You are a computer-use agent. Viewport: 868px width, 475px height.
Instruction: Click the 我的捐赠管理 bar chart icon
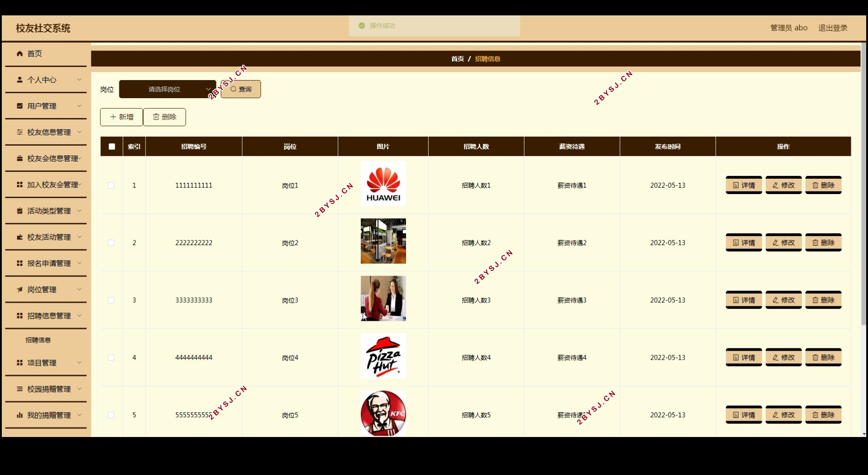pyautogui.click(x=19, y=415)
